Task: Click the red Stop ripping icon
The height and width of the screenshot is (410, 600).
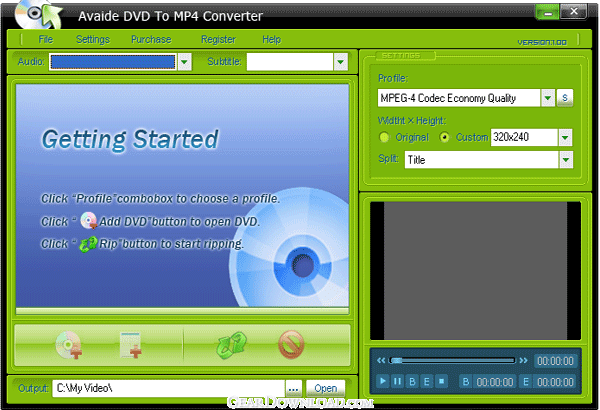Action: [291, 345]
